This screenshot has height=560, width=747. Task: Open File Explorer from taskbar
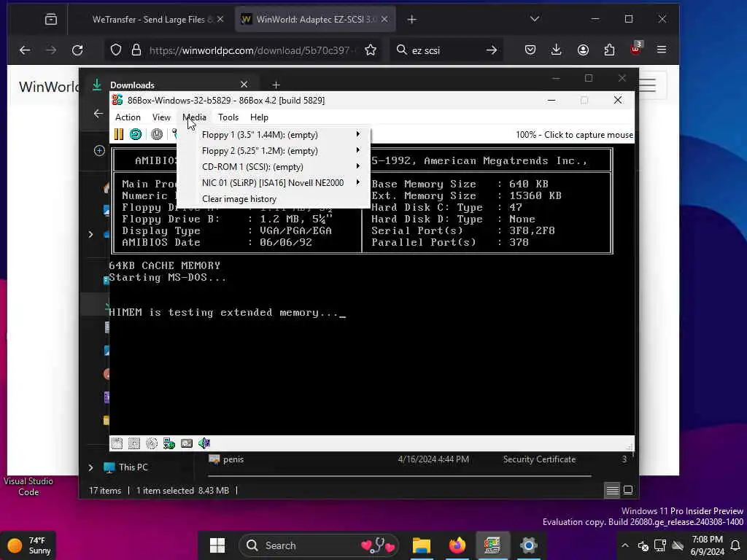pos(422,545)
